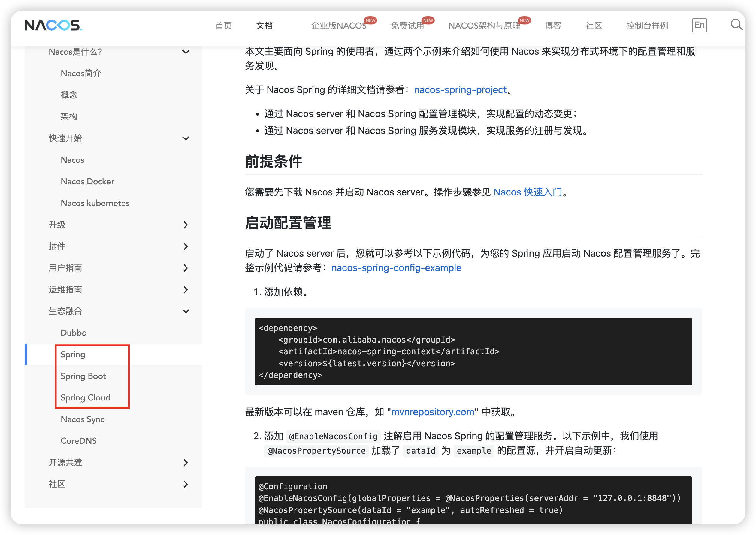This screenshot has height=535, width=756.
Task: Open Nacos简介 in sidebar
Action: [81, 73]
